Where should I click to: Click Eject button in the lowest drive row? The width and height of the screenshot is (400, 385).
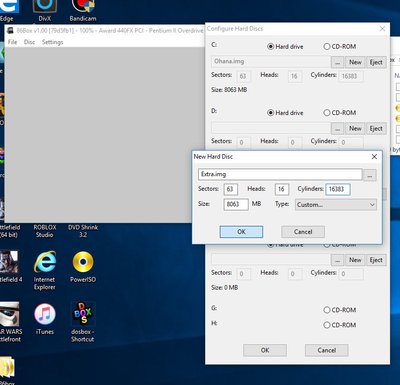tap(376, 260)
